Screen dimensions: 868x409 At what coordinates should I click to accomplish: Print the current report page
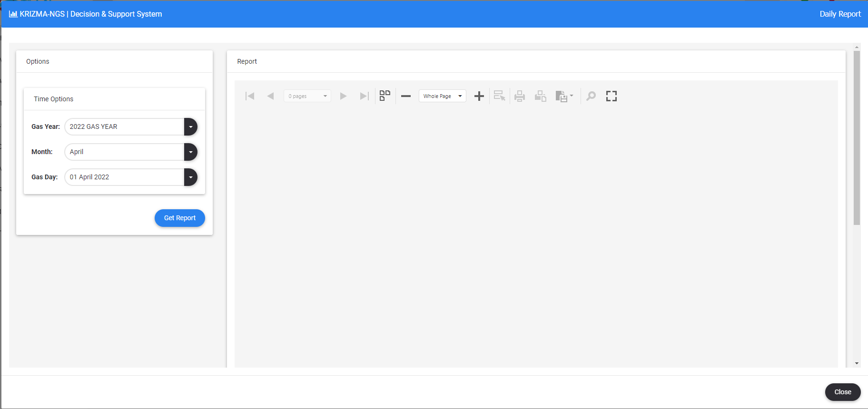[x=541, y=96]
